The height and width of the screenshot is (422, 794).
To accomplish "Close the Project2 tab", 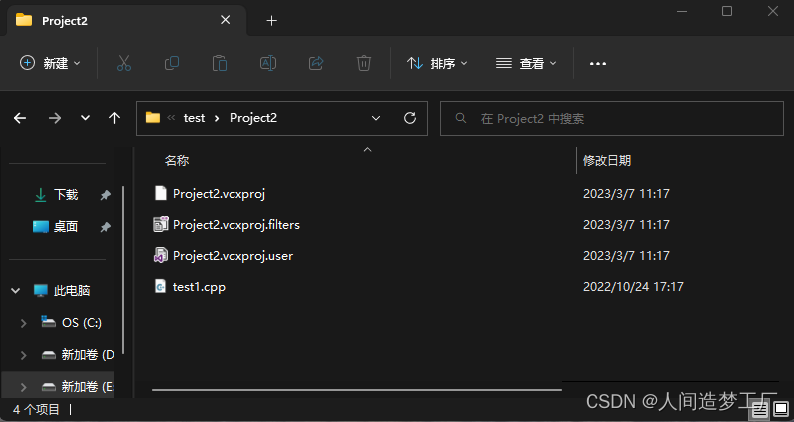I will tap(225, 20).
